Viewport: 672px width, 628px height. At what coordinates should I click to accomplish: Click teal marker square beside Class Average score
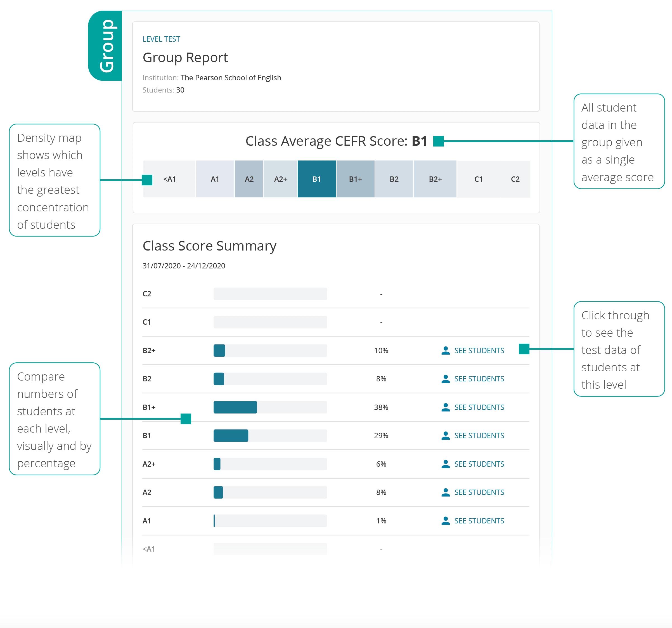(438, 141)
